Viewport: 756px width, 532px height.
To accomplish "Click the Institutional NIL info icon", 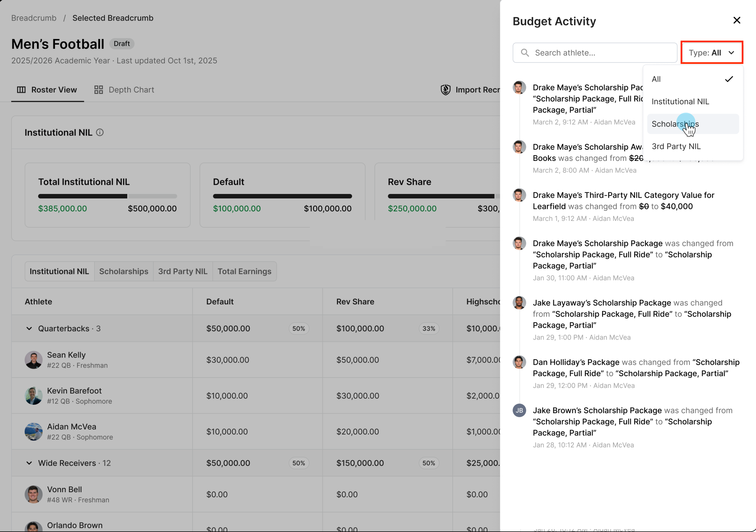I will [x=100, y=132].
